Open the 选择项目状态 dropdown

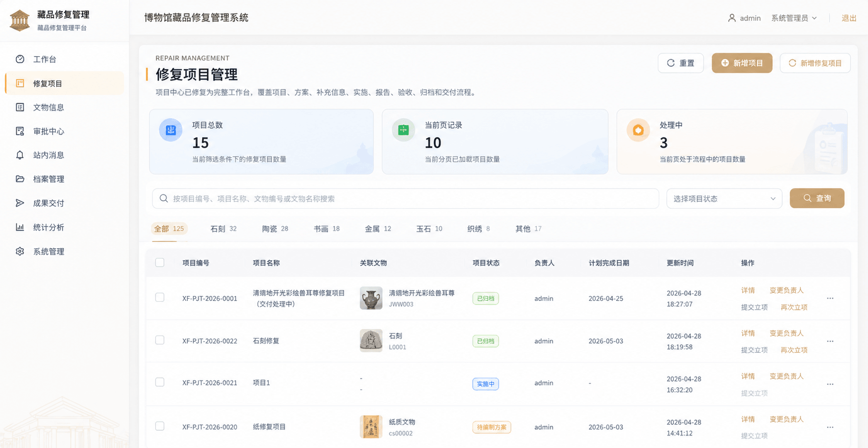(x=724, y=199)
